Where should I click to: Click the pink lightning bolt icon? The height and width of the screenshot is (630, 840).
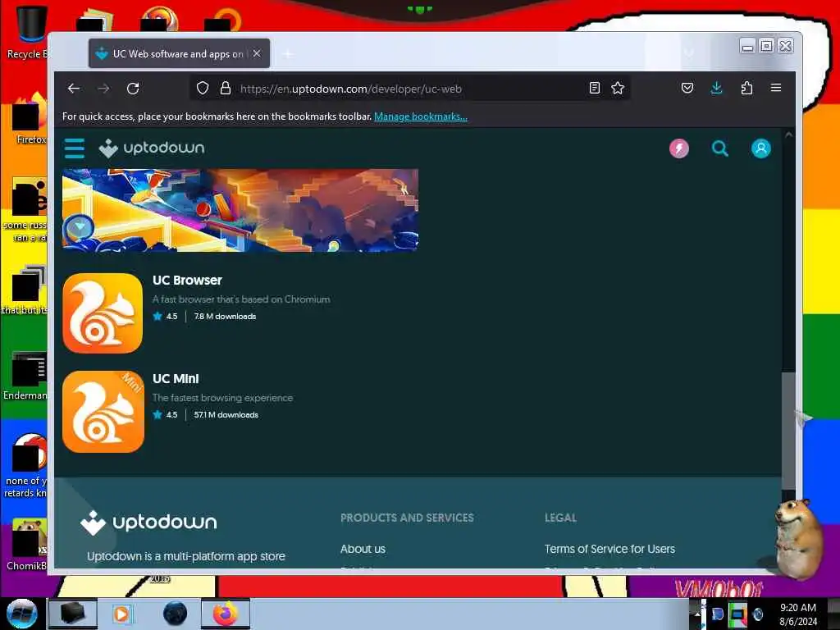(678, 148)
